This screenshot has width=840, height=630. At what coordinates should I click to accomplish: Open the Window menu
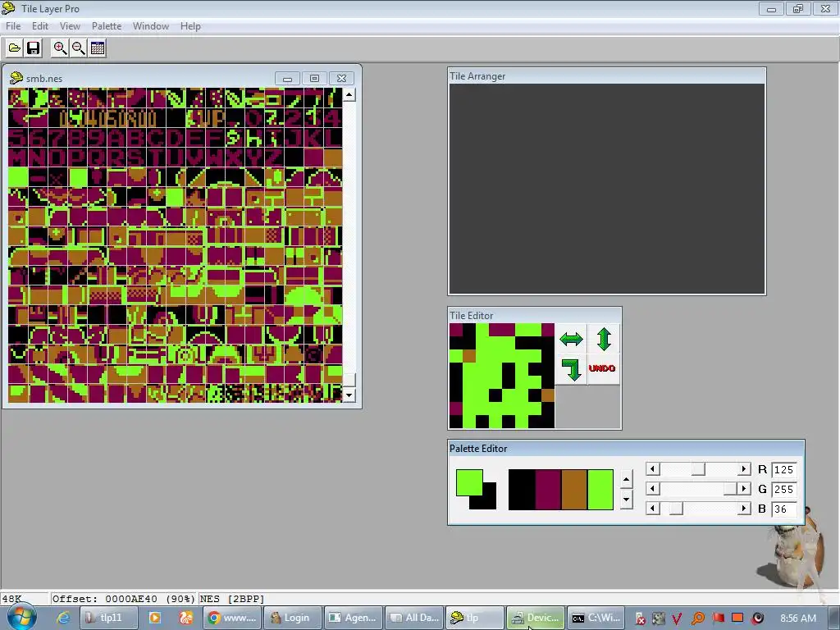(151, 25)
